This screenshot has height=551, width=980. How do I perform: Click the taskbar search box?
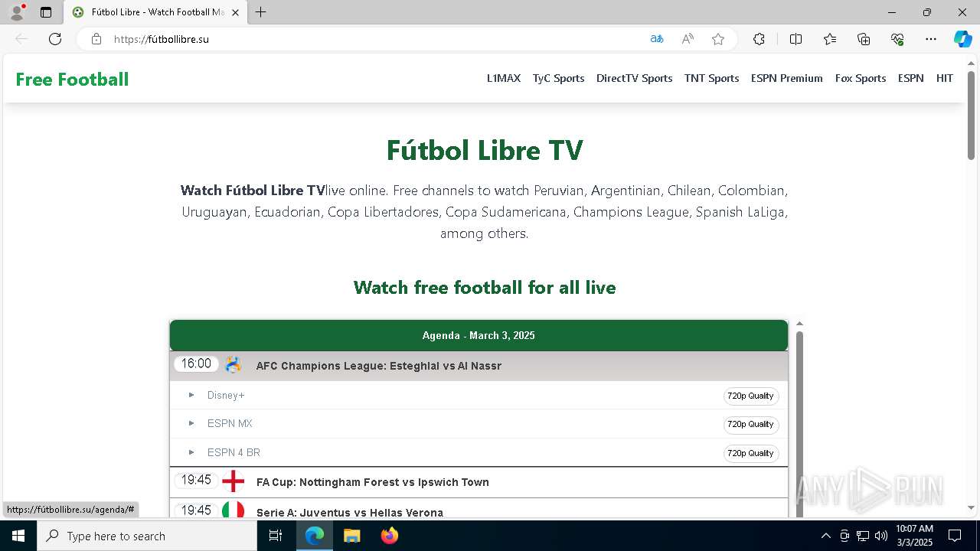(147, 536)
